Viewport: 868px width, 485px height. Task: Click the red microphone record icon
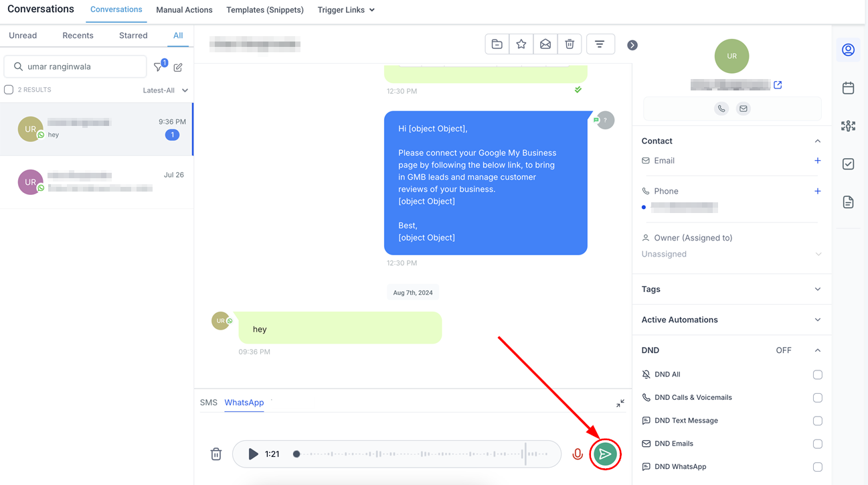pyautogui.click(x=578, y=454)
